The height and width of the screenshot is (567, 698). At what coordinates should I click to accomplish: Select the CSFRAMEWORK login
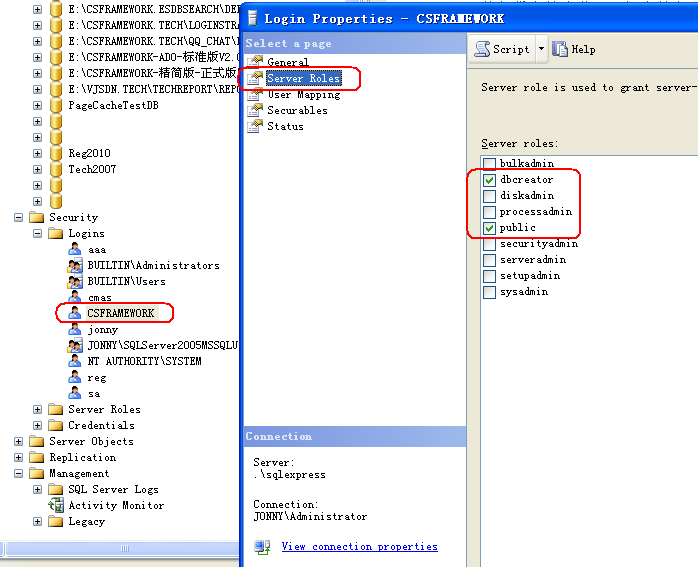pyautogui.click(x=120, y=313)
